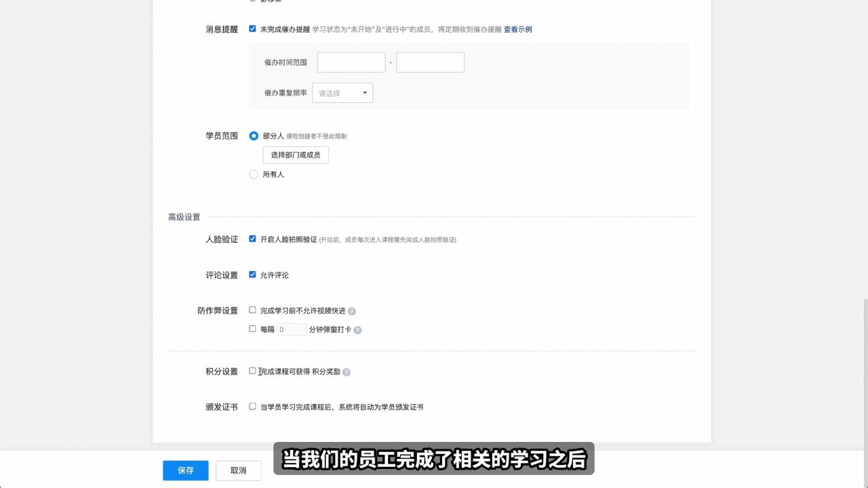Click the help icon beside 视频快进 option
This screenshot has height=488, width=868.
click(x=352, y=311)
